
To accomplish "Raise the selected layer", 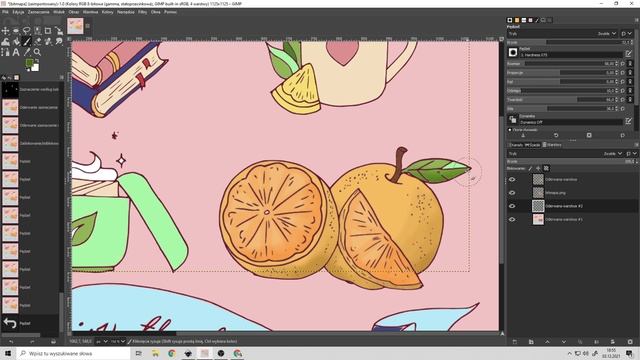I will pos(547,342).
